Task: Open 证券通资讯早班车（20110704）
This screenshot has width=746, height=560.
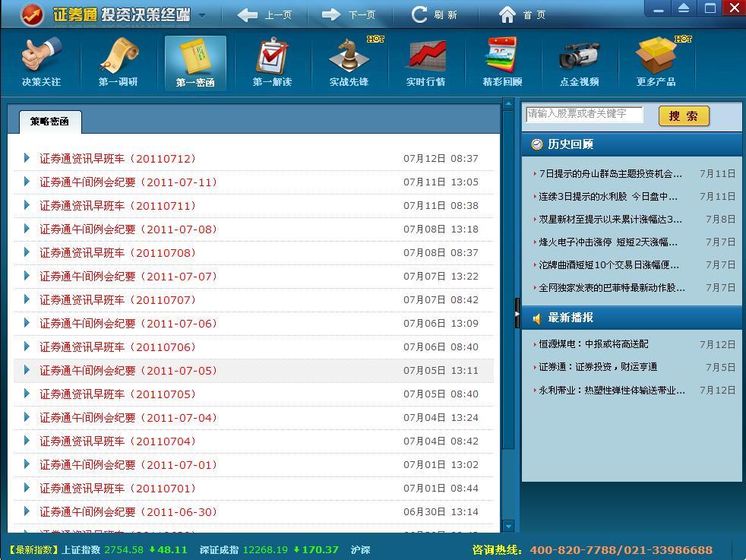Action: [118, 441]
